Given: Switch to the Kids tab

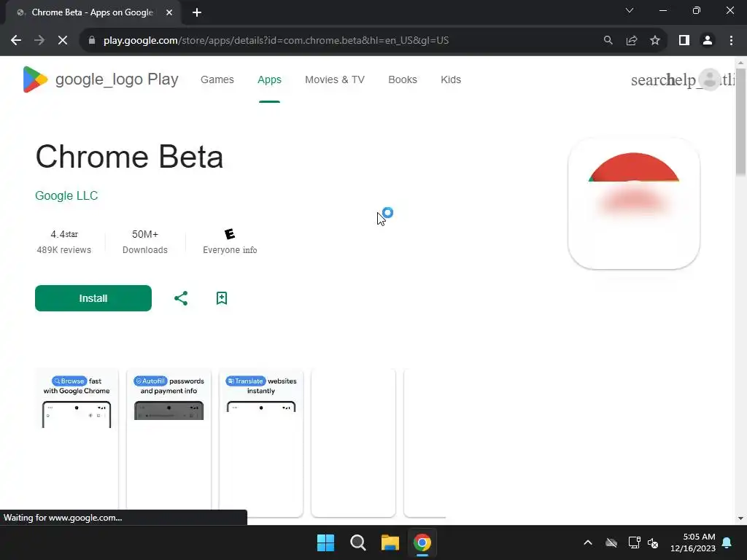Looking at the screenshot, I should pos(451,79).
